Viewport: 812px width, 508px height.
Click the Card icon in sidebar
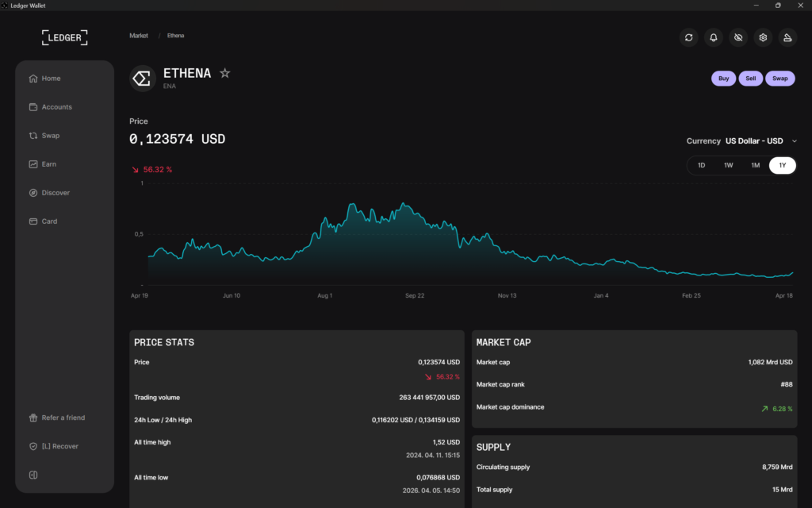click(x=33, y=221)
